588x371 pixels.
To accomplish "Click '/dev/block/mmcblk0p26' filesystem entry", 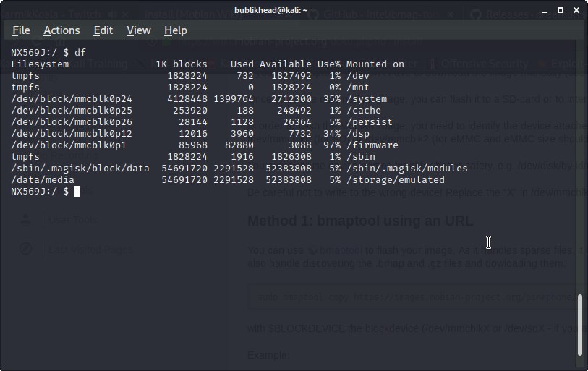I will point(72,122).
